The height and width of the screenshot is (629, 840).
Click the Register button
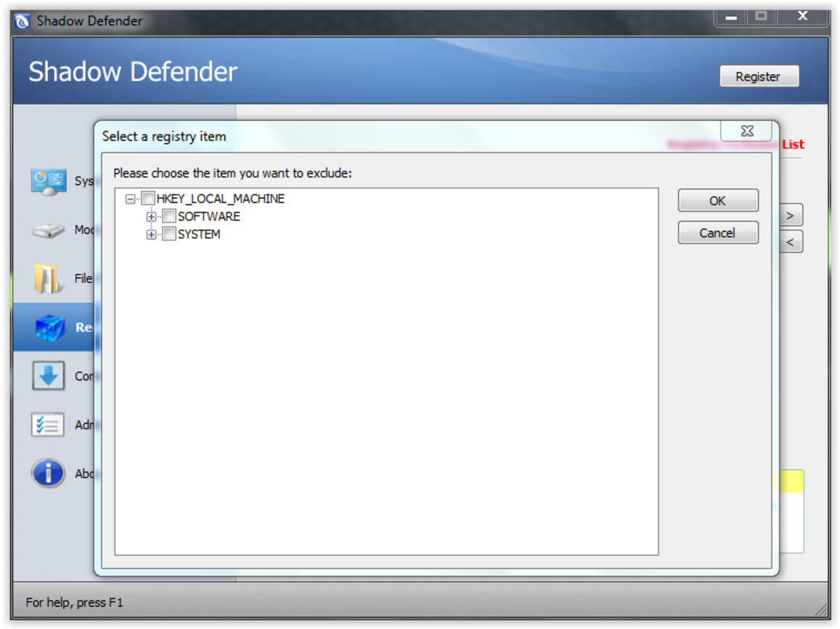[758, 76]
